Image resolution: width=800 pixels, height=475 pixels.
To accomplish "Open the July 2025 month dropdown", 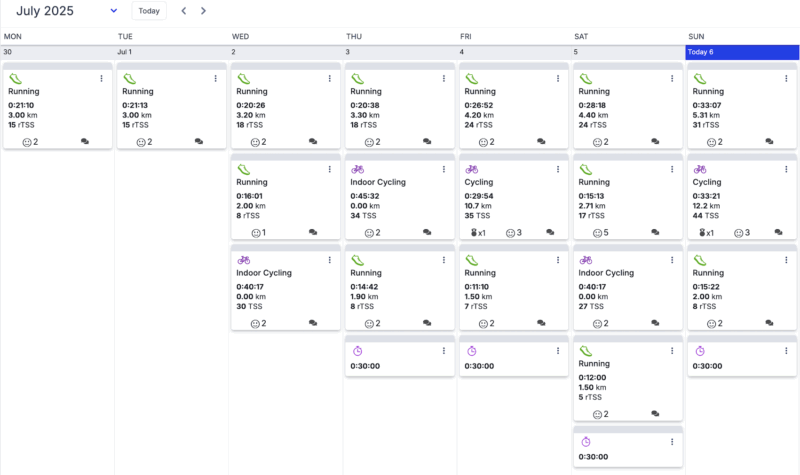I will click(114, 11).
